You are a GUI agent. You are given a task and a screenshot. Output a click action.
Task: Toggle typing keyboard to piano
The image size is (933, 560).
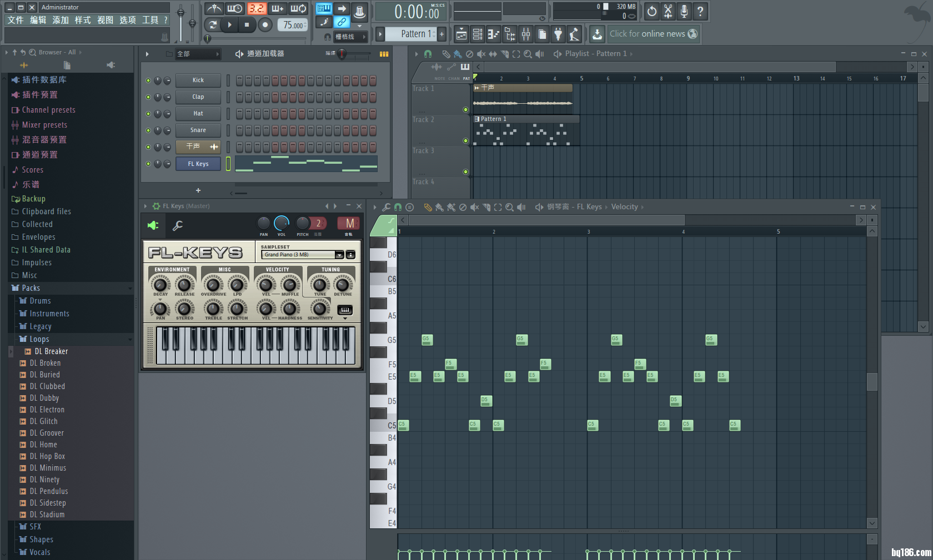pos(324,8)
